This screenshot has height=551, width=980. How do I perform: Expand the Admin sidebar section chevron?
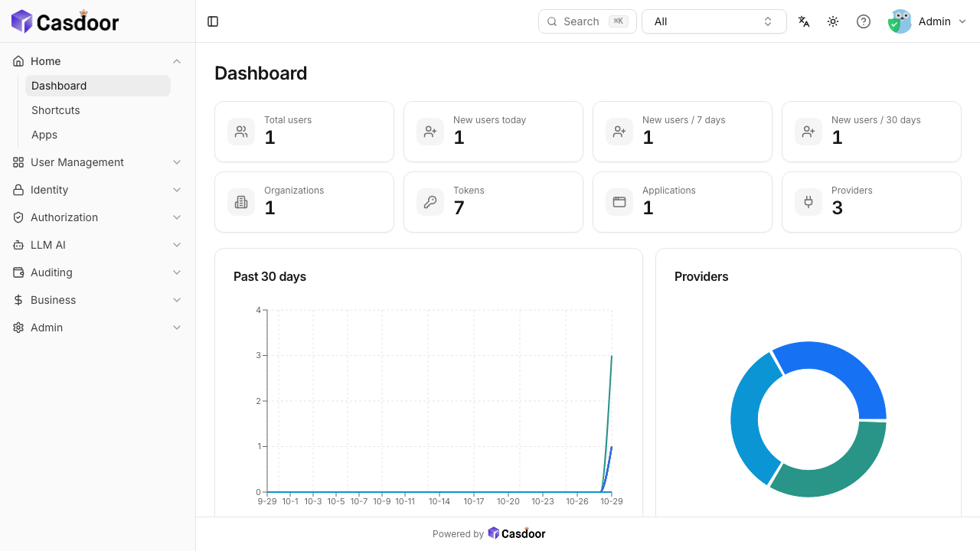click(x=177, y=328)
